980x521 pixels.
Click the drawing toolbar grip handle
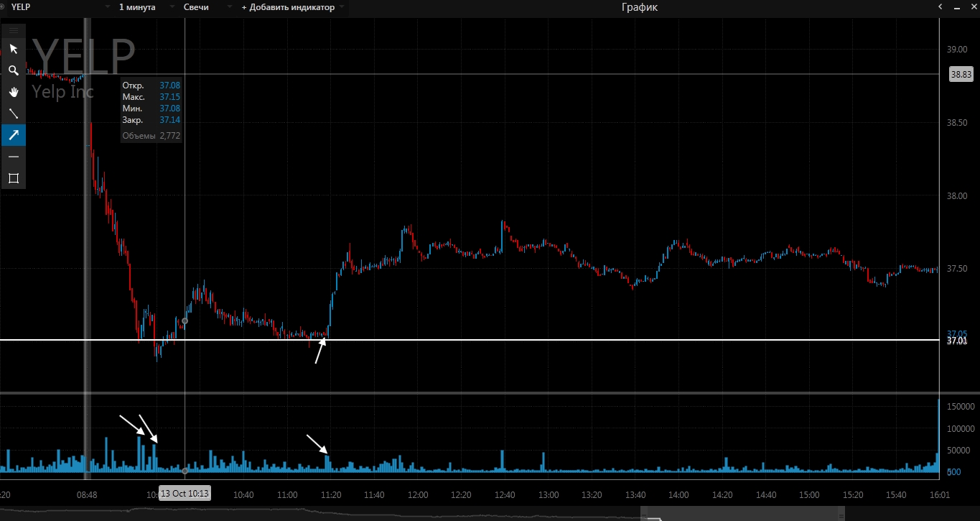[13, 30]
